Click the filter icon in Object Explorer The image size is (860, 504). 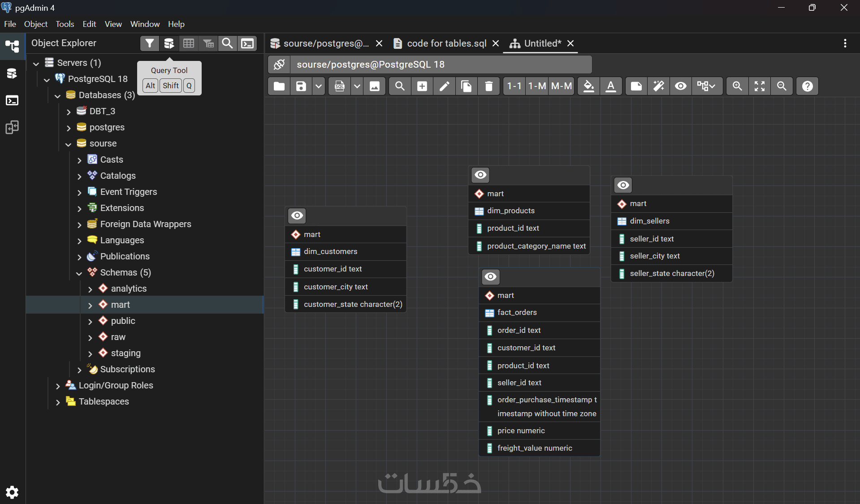[x=150, y=43]
